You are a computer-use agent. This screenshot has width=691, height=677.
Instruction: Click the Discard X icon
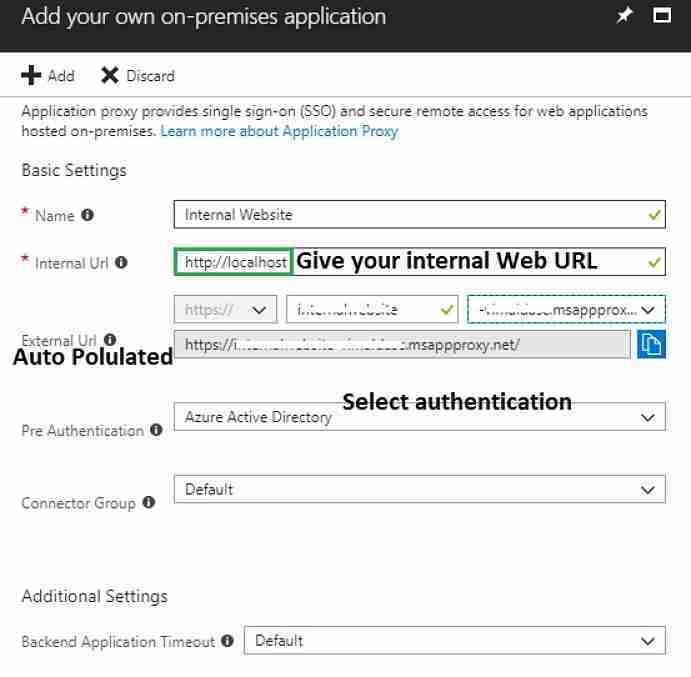tap(109, 75)
